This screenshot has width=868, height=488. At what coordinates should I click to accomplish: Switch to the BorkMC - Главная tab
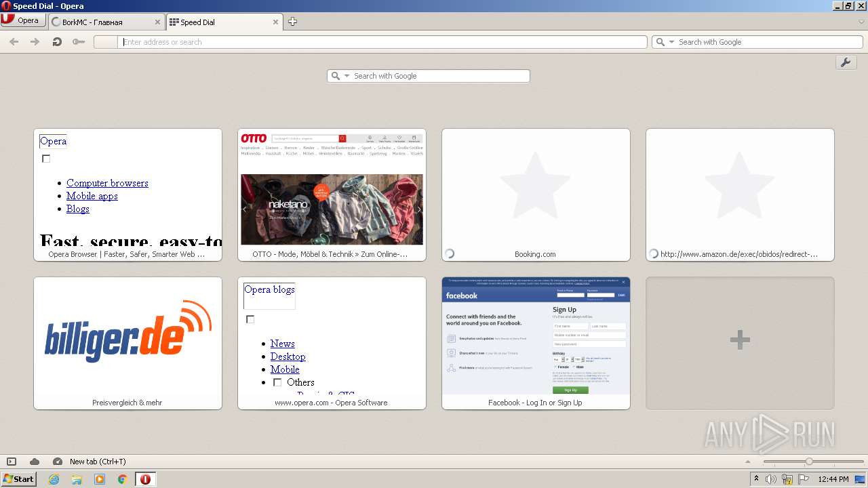106,22
